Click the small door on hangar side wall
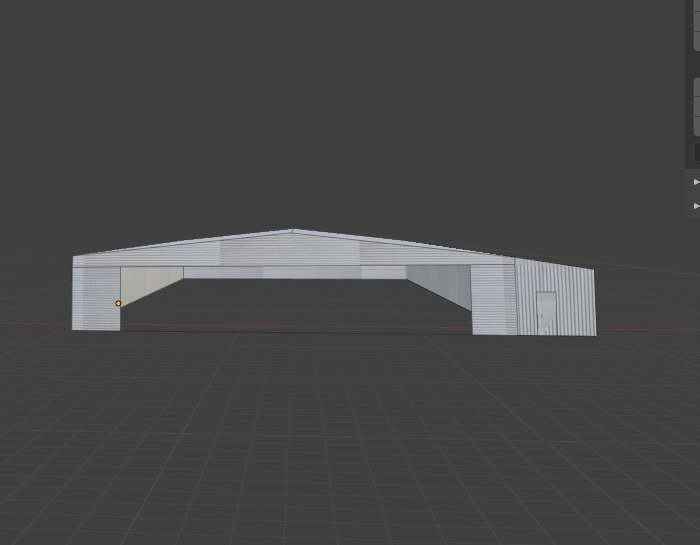Image resolution: width=700 pixels, height=545 pixels. 546,312
